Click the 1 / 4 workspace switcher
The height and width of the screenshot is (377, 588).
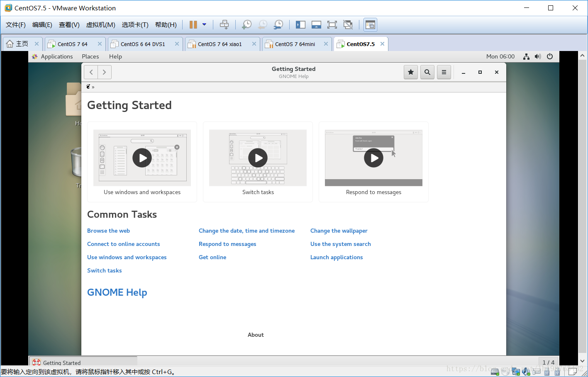pyautogui.click(x=548, y=362)
